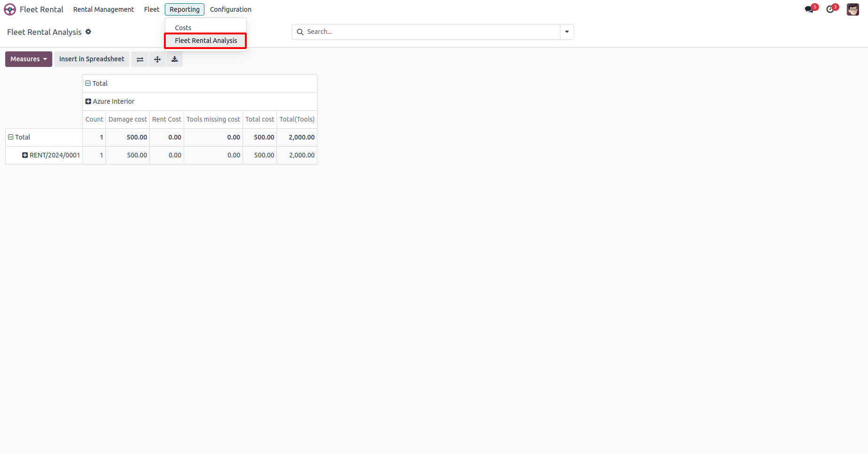Sort by the Rent Cost column header

tap(167, 119)
